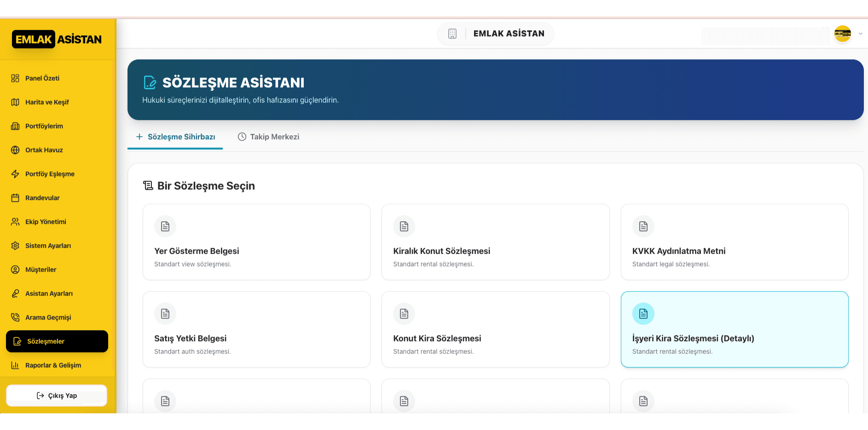Open the Satış Yetki Belgesi card
The width and height of the screenshot is (868, 430).
(x=256, y=329)
